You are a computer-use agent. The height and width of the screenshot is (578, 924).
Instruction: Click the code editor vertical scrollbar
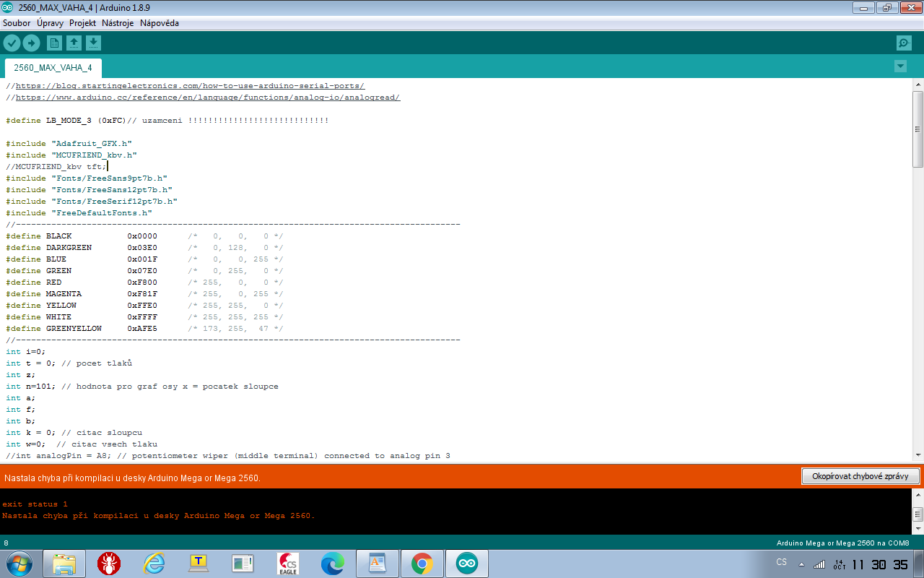tap(918, 130)
